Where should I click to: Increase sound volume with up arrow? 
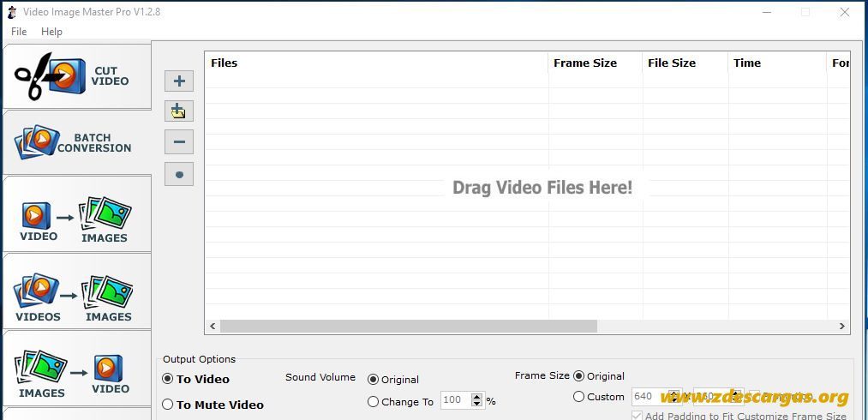pos(476,396)
